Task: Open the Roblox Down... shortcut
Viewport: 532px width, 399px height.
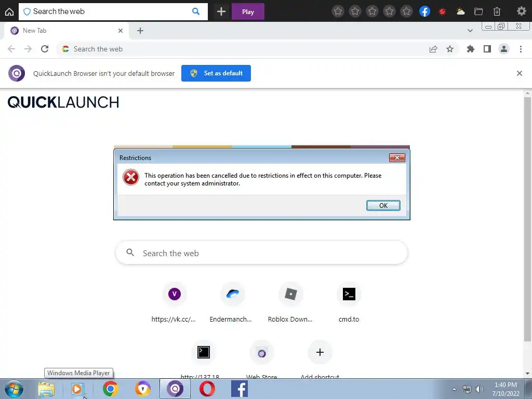Action: 290,303
